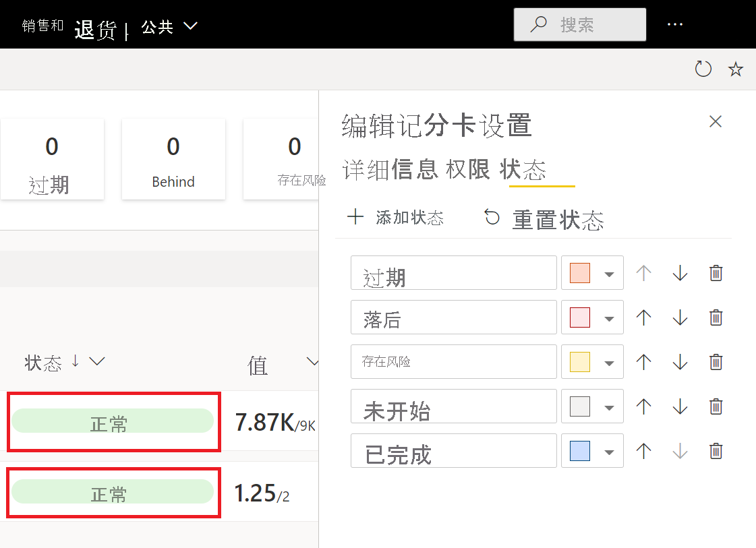Click the 落后 status name text field

[x=453, y=317]
